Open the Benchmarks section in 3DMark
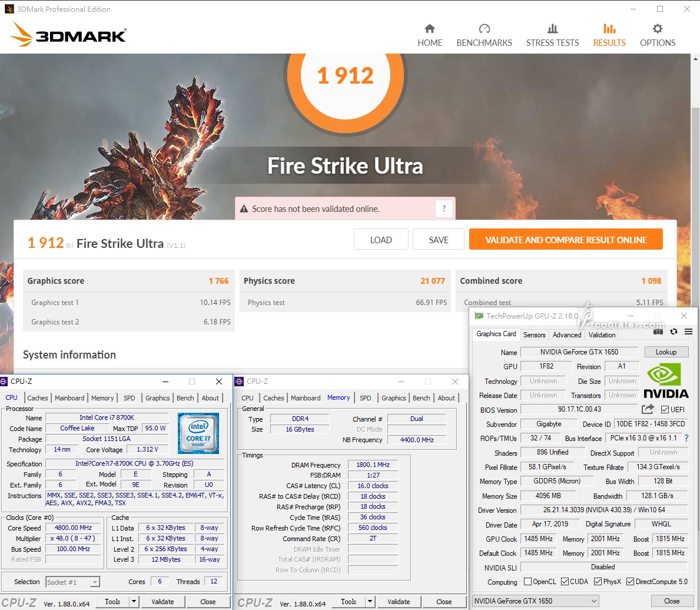The height and width of the screenshot is (610, 700). (484, 36)
